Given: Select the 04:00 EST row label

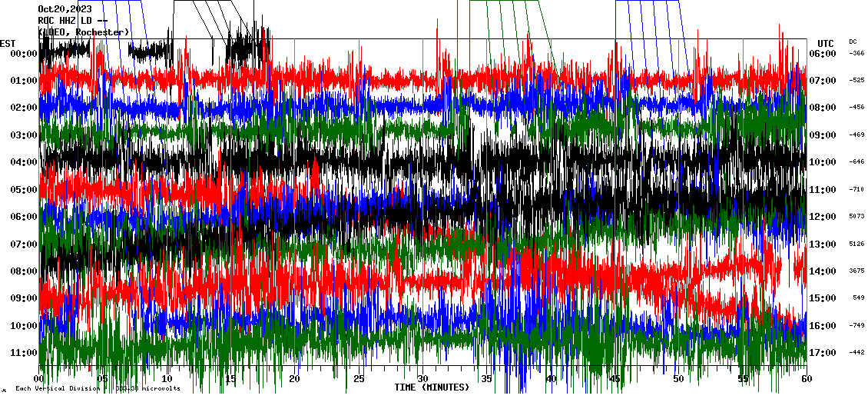Looking at the screenshot, I should pos(23,162).
